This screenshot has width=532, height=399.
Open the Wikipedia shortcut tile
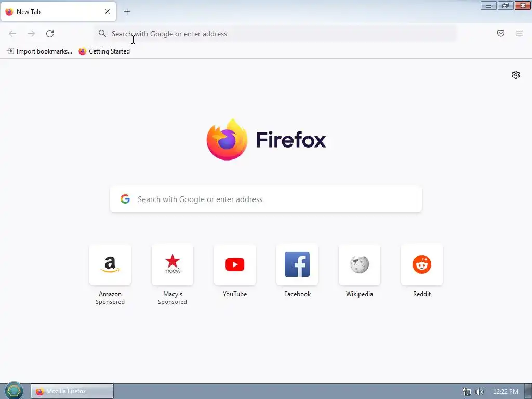click(360, 264)
